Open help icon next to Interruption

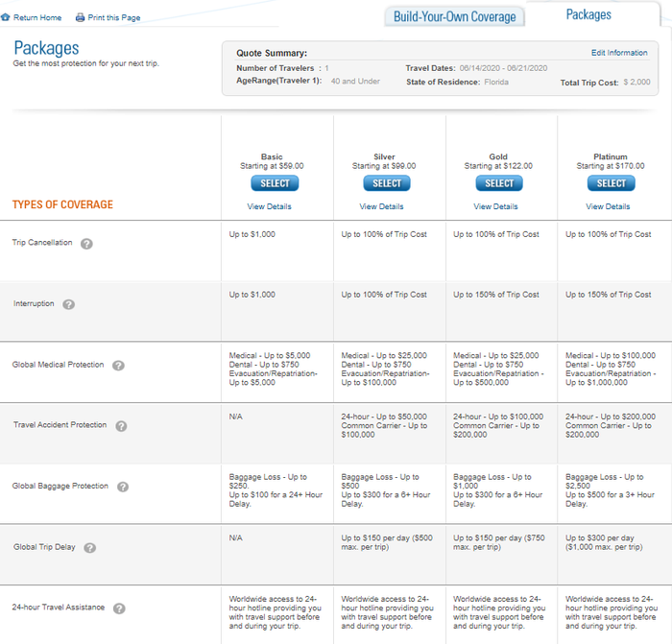click(x=68, y=304)
